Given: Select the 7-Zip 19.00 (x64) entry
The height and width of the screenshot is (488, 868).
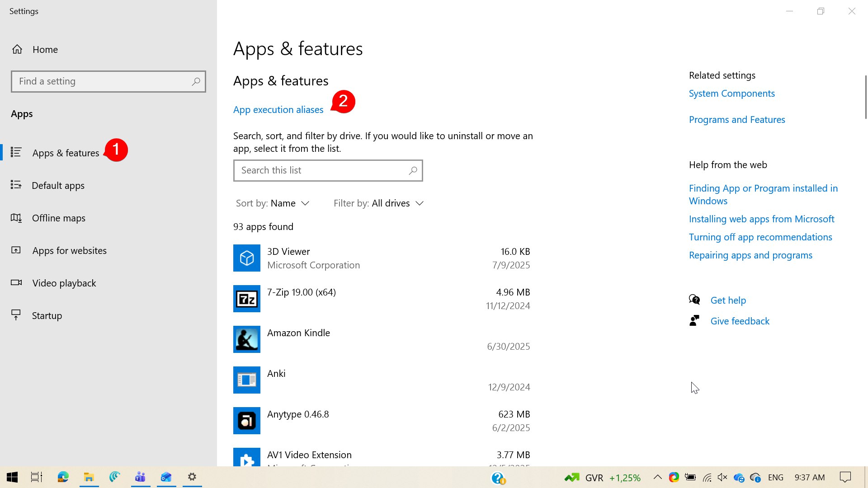Looking at the screenshot, I should [x=302, y=292].
